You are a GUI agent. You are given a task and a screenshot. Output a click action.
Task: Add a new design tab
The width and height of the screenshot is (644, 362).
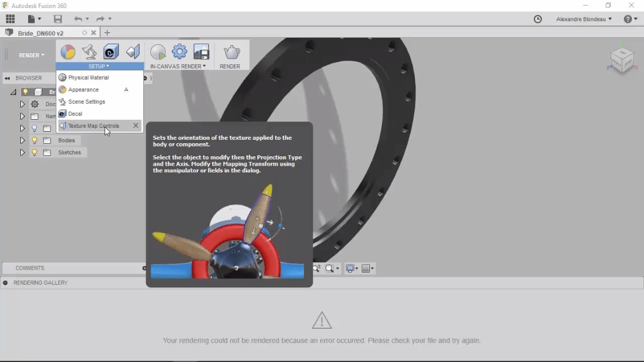coord(107,33)
